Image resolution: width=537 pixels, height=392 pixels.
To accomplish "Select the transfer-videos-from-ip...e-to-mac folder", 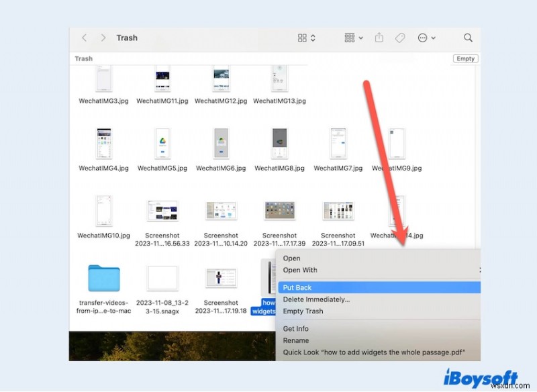I will 104,278.
